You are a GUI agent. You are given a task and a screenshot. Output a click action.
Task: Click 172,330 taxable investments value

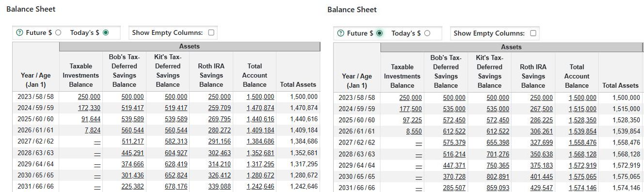tap(89, 108)
